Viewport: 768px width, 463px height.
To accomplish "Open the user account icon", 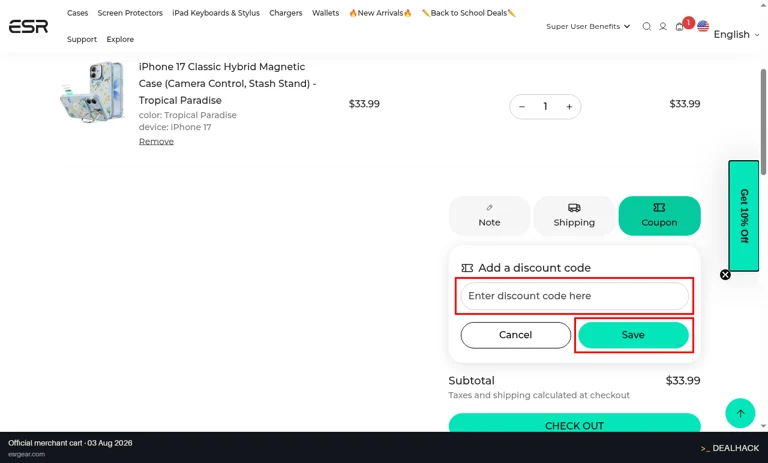I will tap(663, 26).
